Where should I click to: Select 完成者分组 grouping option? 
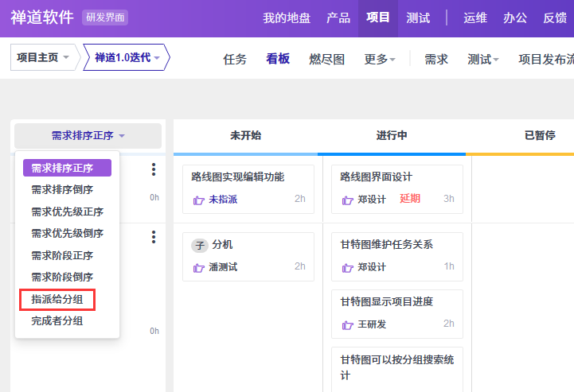tap(57, 321)
